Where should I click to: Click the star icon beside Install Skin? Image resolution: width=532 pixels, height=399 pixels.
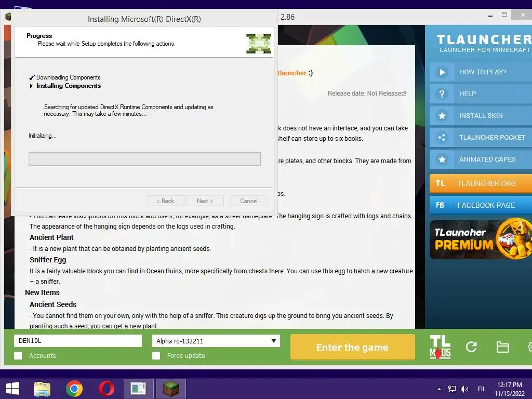pyautogui.click(x=442, y=116)
